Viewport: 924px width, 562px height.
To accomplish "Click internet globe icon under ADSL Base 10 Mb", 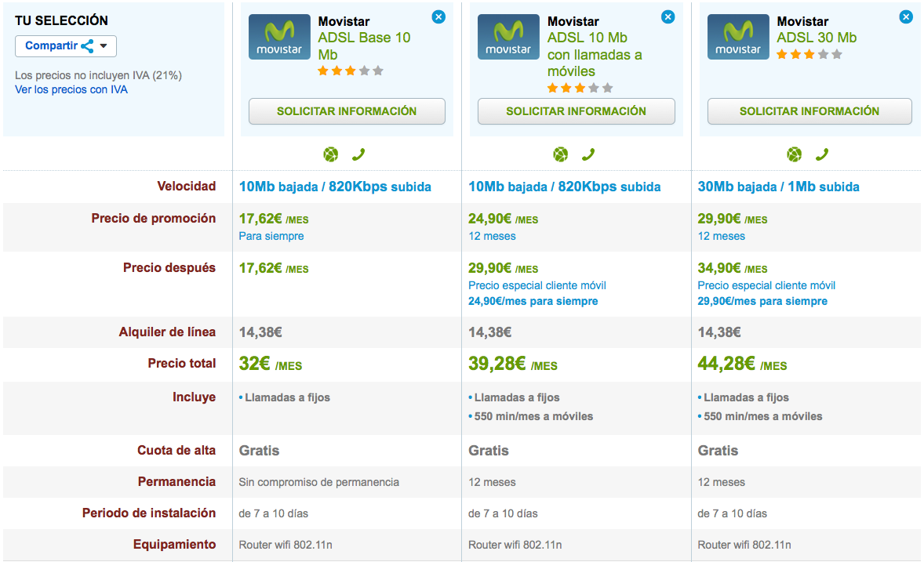I will pyautogui.click(x=330, y=154).
